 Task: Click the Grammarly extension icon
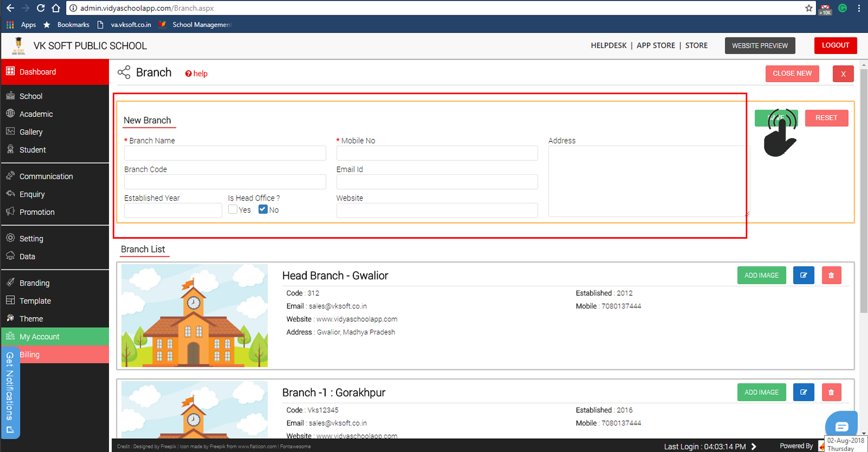tap(843, 8)
